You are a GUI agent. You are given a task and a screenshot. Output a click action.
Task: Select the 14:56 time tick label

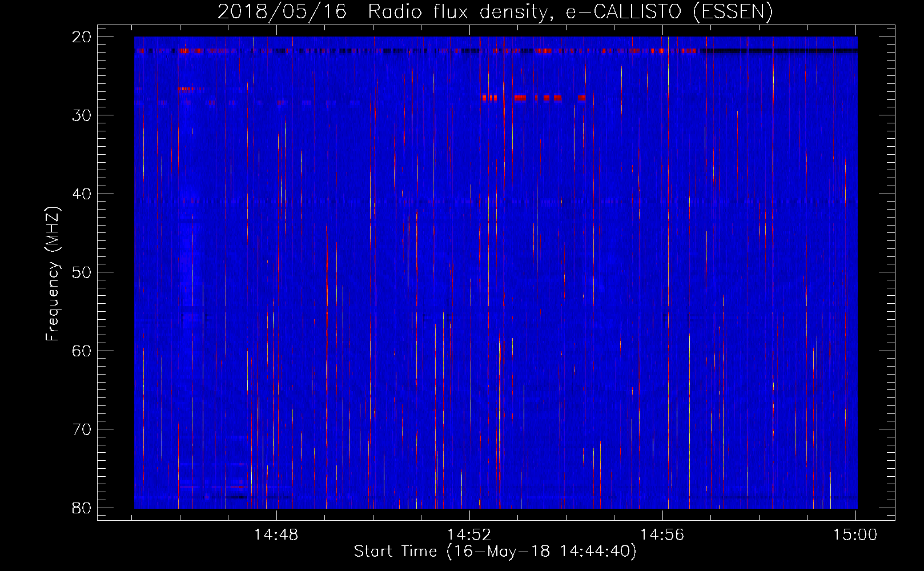(662, 535)
